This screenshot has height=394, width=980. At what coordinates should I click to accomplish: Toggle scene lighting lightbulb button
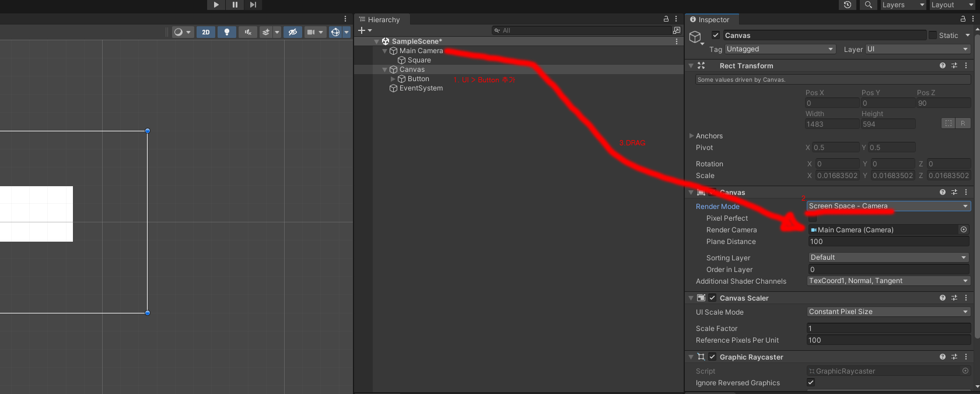pyautogui.click(x=227, y=32)
